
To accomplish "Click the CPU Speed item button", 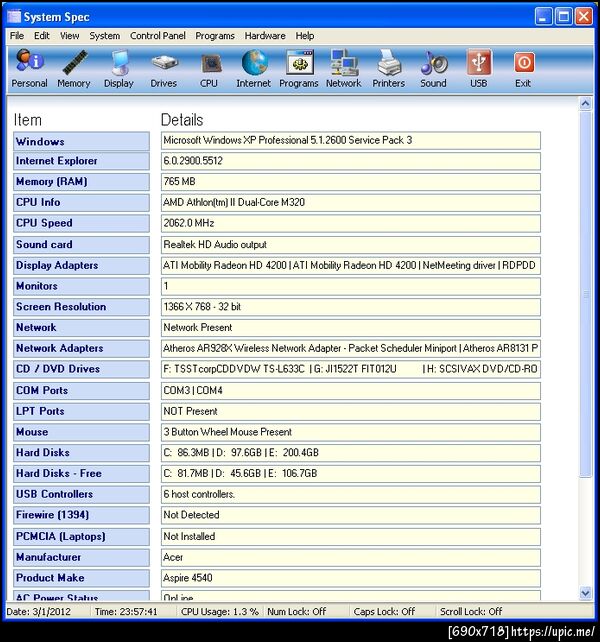I will [x=81, y=224].
